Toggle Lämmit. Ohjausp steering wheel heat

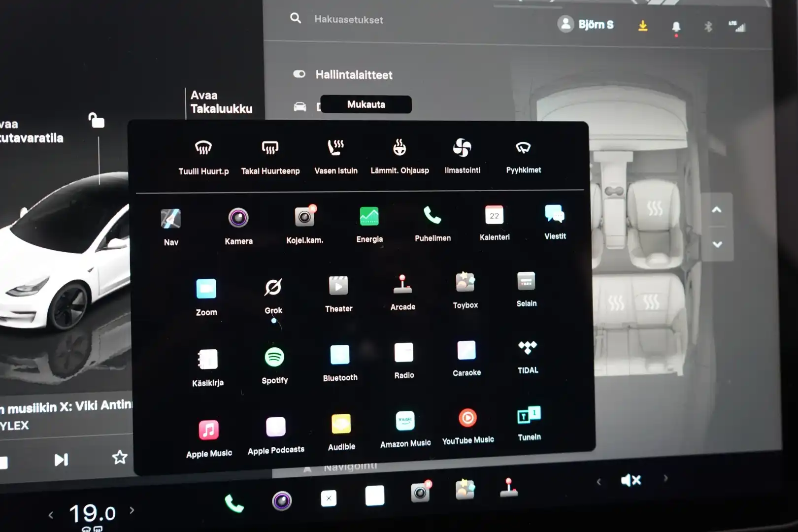(x=399, y=156)
